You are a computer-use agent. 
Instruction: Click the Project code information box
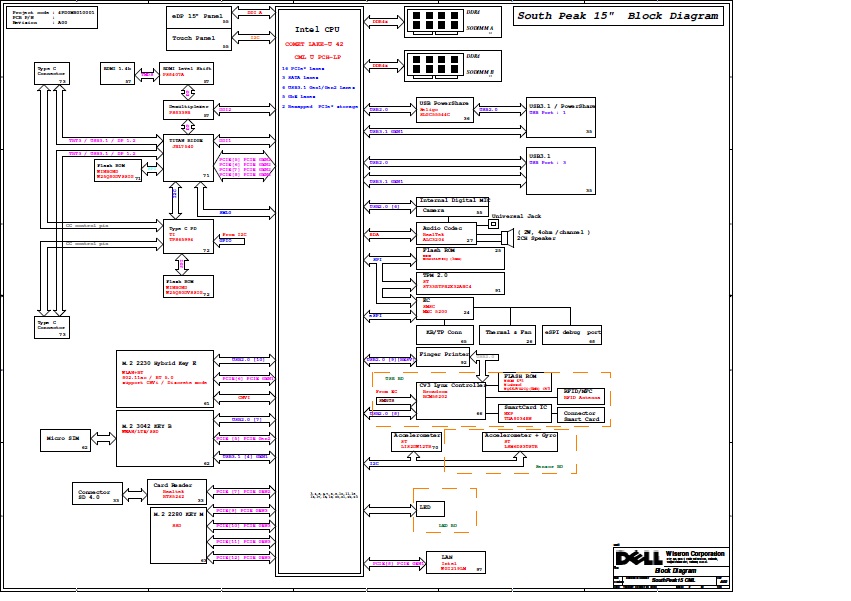[x=52, y=18]
